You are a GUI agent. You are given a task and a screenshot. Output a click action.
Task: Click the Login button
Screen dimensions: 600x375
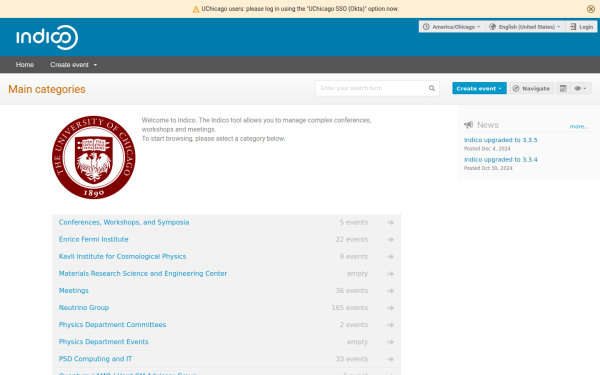[581, 27]
